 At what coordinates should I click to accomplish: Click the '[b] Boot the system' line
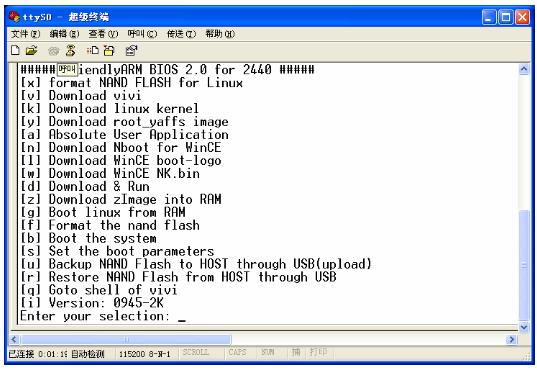88,238
